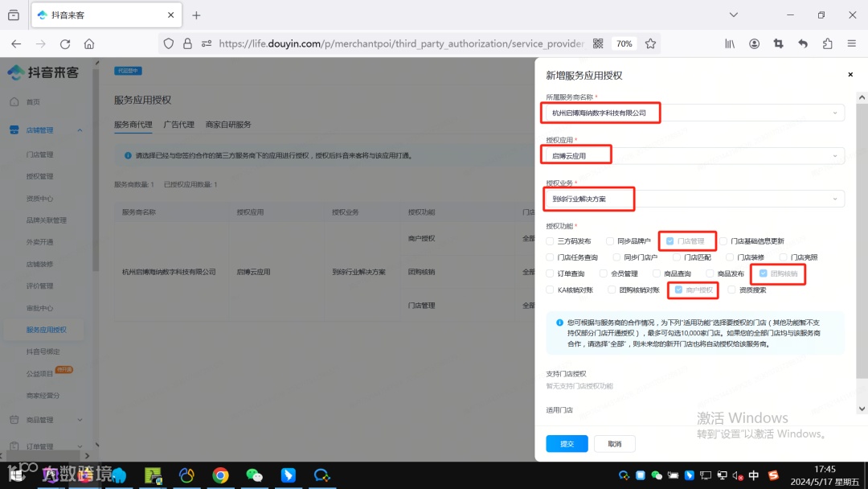
Task: Check the 订单查询 checkbox
Action: coord(550,273)
